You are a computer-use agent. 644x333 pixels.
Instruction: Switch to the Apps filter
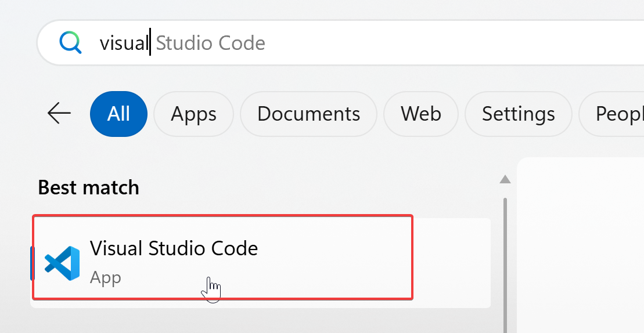[x=193, y=114]
